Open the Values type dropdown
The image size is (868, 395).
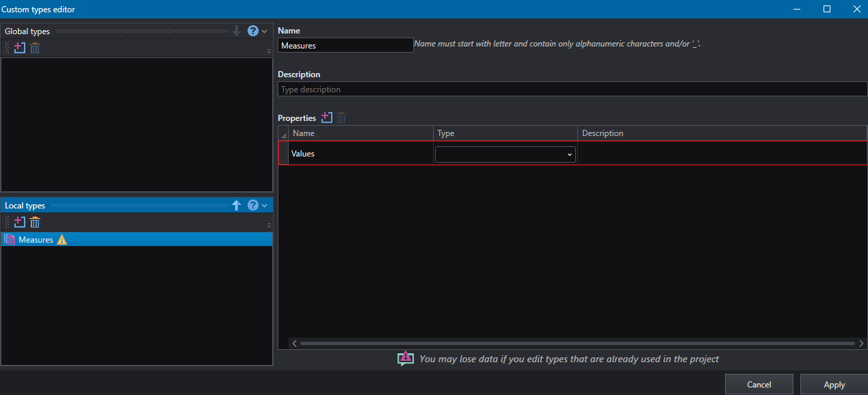tap(505, 154)
